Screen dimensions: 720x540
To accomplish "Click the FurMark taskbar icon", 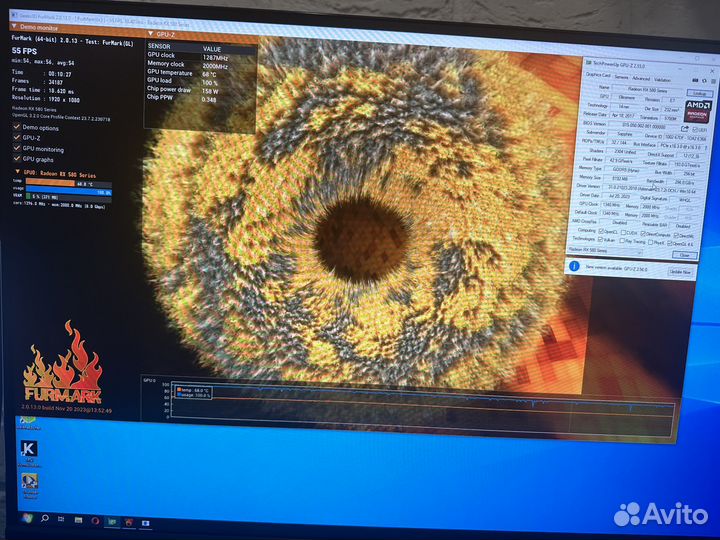I will (x=129, y=522).
